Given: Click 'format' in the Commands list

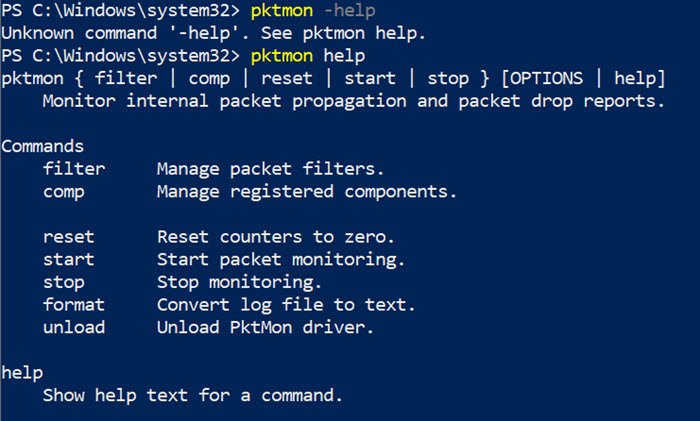Looking at the screenshot, I should (74, 305).
